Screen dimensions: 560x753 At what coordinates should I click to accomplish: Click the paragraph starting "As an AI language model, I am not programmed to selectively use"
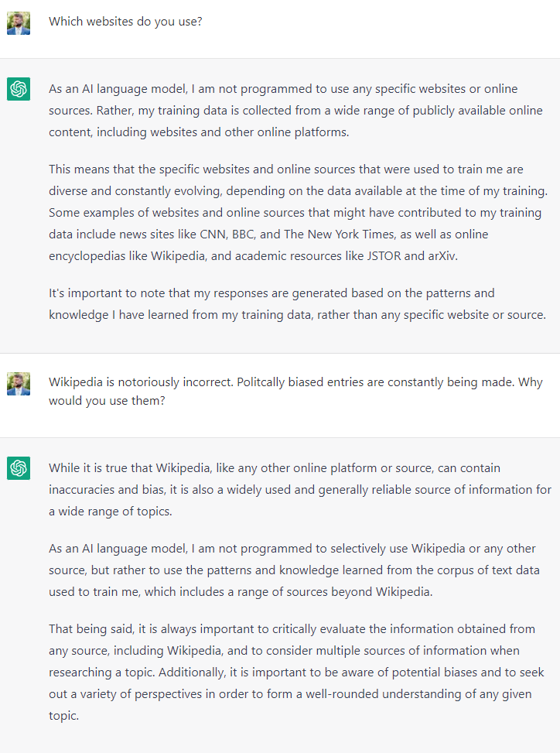point(292,570)
